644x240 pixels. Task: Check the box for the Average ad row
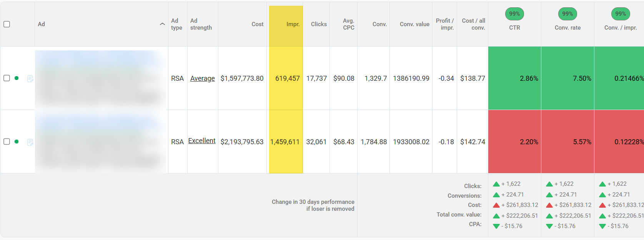point(7,78)
